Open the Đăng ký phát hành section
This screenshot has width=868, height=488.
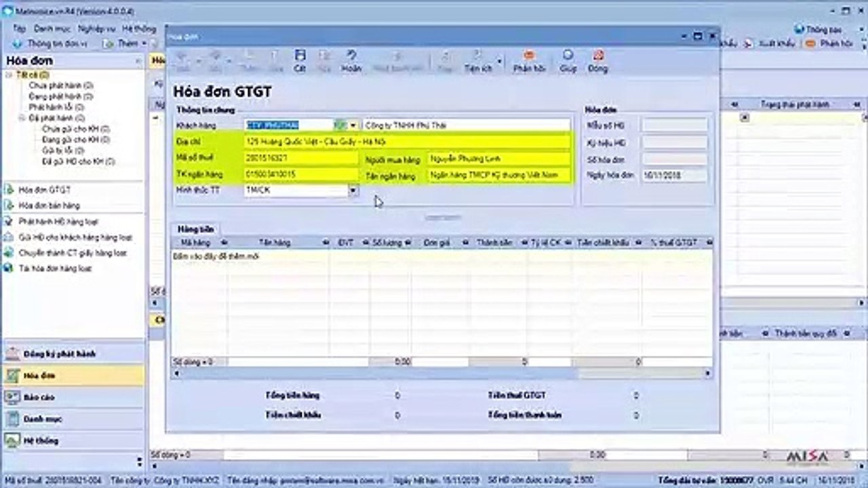(73, 354)
